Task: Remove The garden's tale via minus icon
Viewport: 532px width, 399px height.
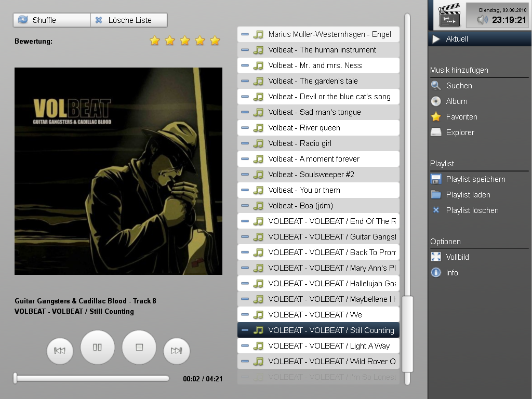Action: tap(245, 81)
